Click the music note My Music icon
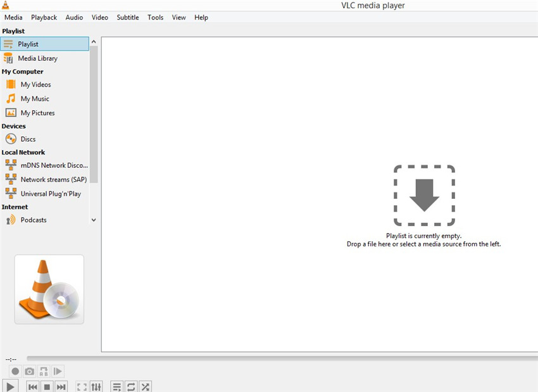Viewport: 538px width, 392px height. tap(11, 99)
